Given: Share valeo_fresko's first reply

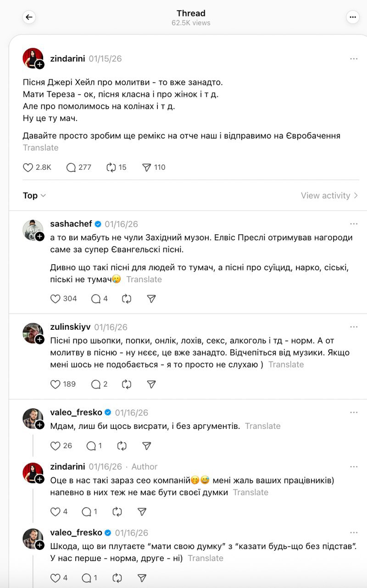Looking at the screenshot, I should click(147, 445).
